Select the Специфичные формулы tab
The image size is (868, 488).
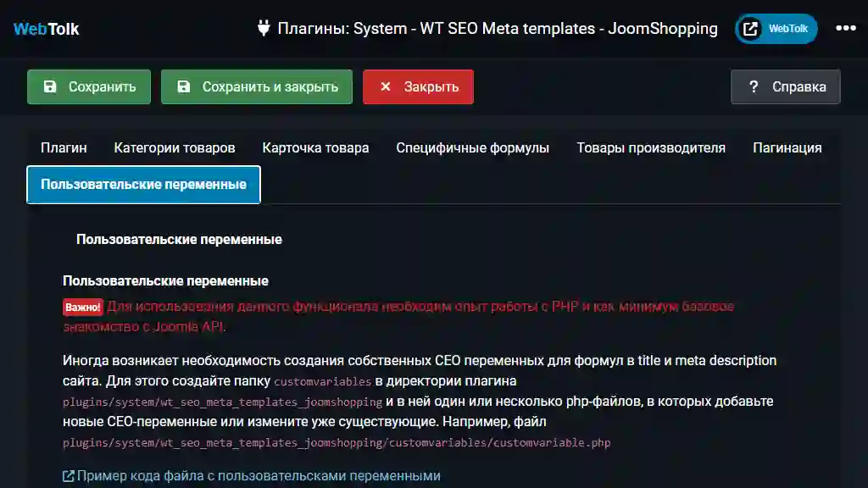click(x=473, y=147)
